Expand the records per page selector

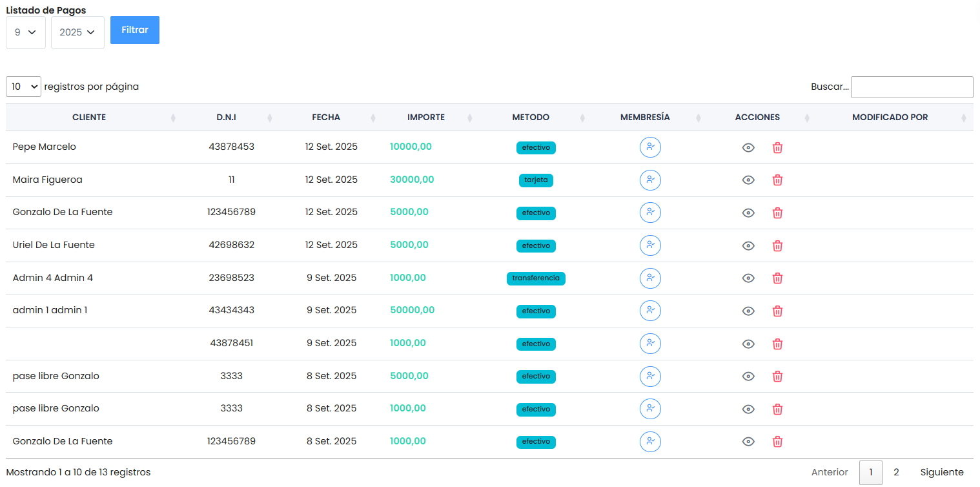pos(23,87)
